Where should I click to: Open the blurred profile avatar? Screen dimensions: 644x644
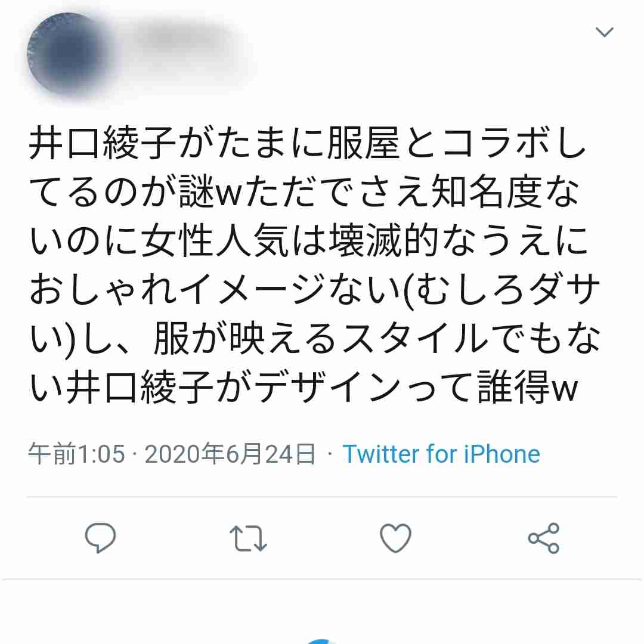[67, 54]
